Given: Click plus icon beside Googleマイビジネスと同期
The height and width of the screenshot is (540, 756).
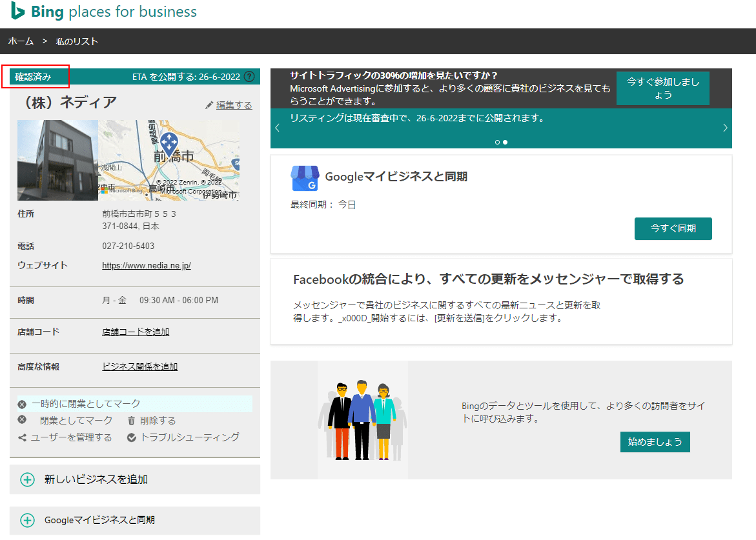Looking at the screenshot, I should [x=28, y=520].
